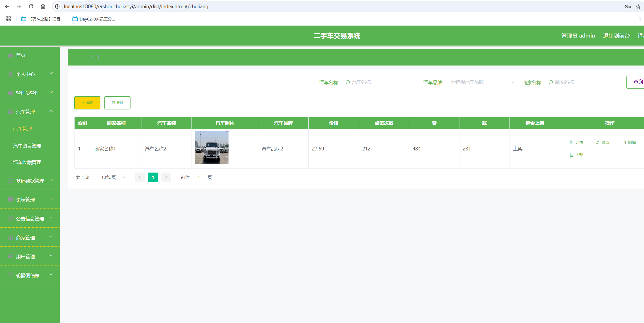644x323 pixels.
Task: Open the car photo thumbnail in row 1
Action: 212,148
